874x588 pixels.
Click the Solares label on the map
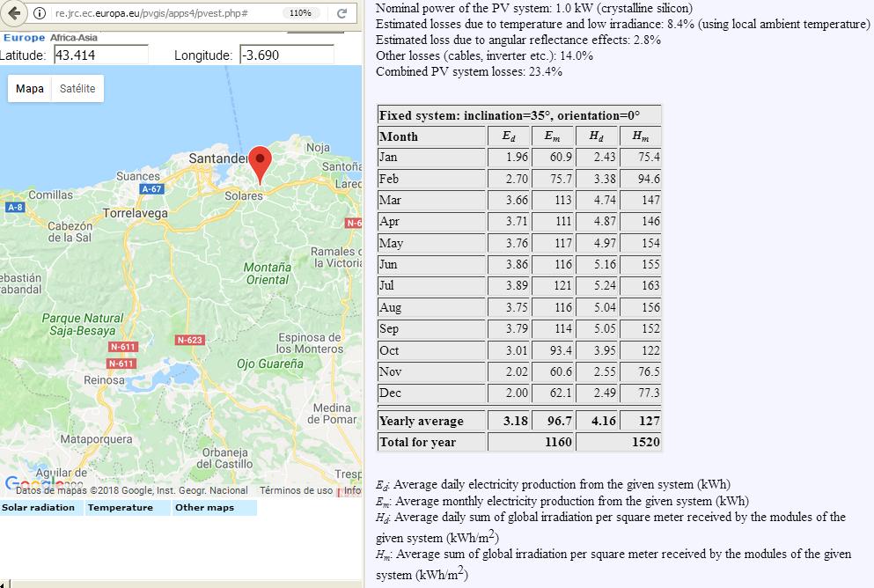244,195
